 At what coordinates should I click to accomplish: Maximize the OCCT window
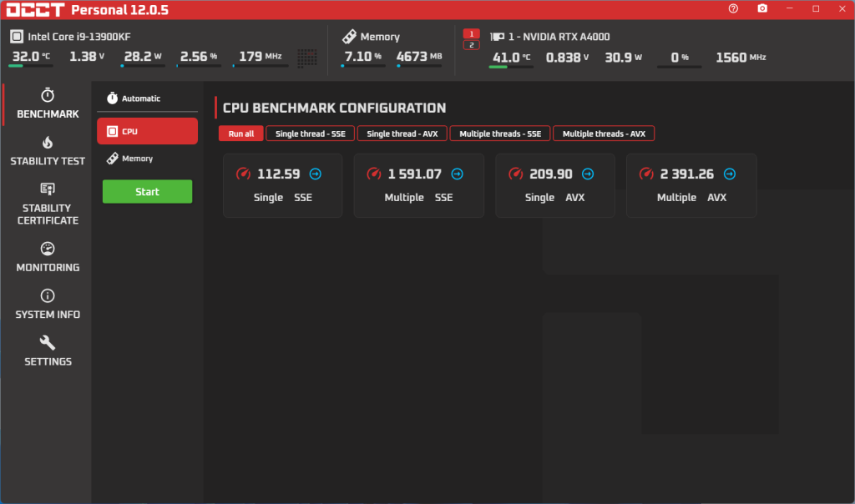click(816, 8)
